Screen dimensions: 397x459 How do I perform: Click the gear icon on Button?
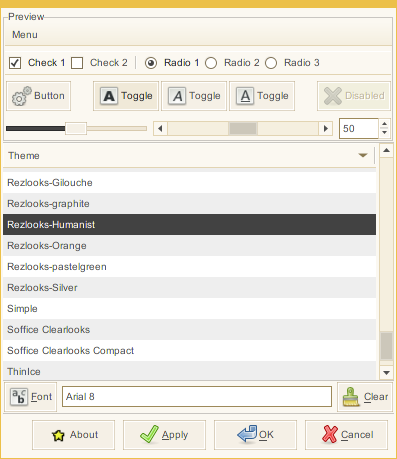click(21, 96)
